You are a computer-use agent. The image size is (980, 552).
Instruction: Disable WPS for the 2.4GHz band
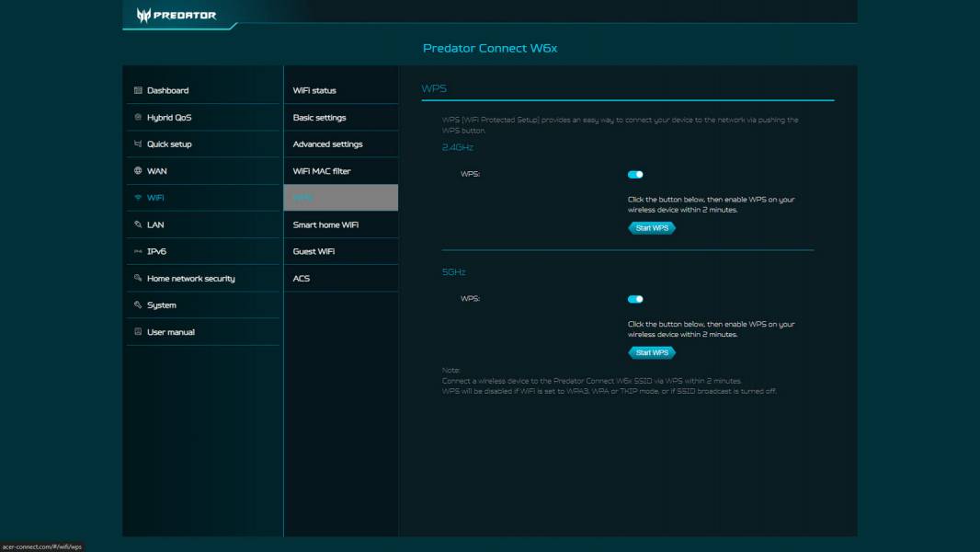pos(634,174)
